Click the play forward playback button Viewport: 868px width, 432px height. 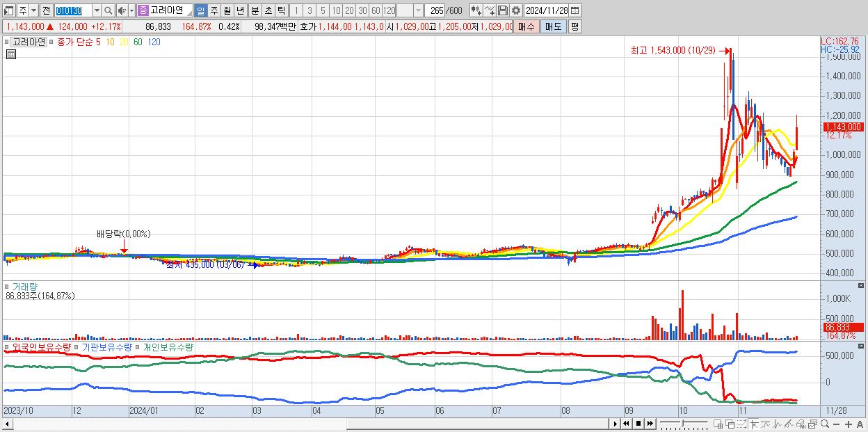click(x=616, y=424)
